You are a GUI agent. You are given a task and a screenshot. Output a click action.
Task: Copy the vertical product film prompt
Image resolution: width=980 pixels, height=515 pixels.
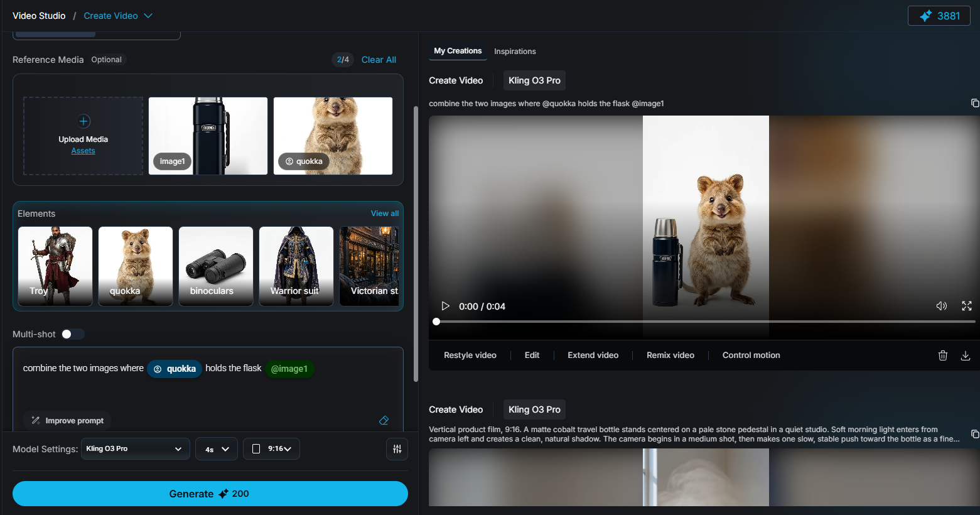point(974,434)
